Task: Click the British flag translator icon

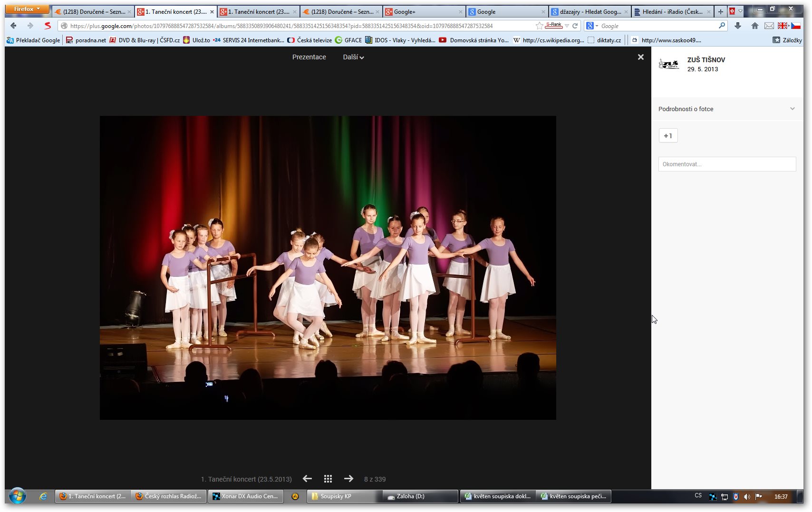Action: pos(783,26)
